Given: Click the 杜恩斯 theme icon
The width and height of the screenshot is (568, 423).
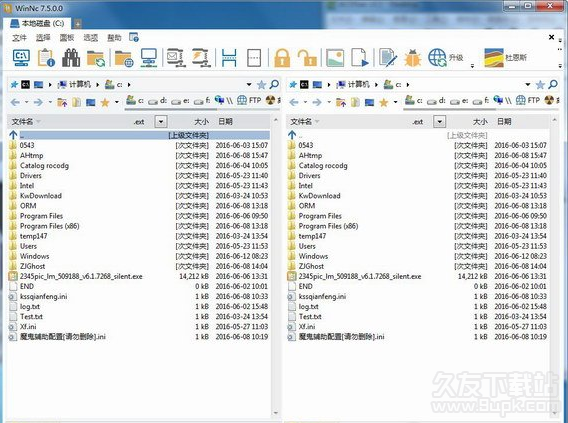Looking at the screenshot, I should click(x=494, y=58).
